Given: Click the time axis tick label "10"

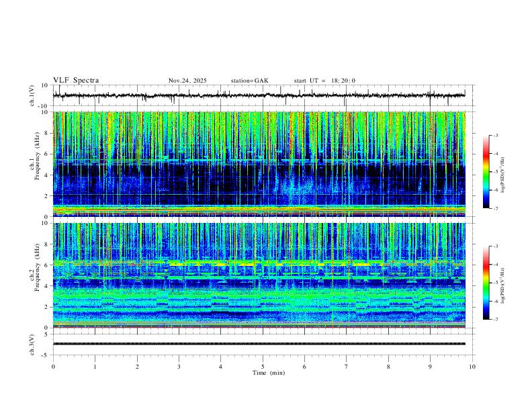Looking at the screenshot, I should pyautogui.click(x=472, y=367).
